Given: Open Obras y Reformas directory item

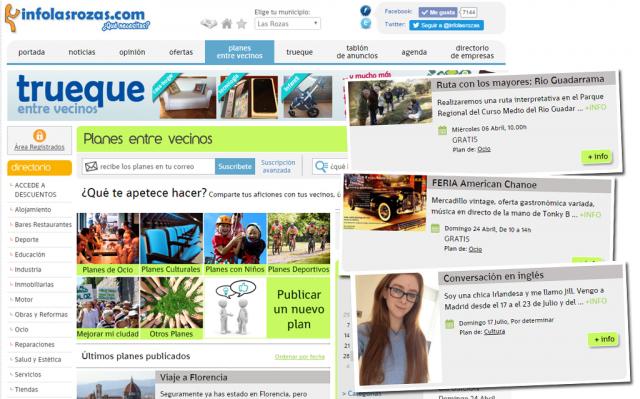Looking at the screenshot, I should (41, 314).
